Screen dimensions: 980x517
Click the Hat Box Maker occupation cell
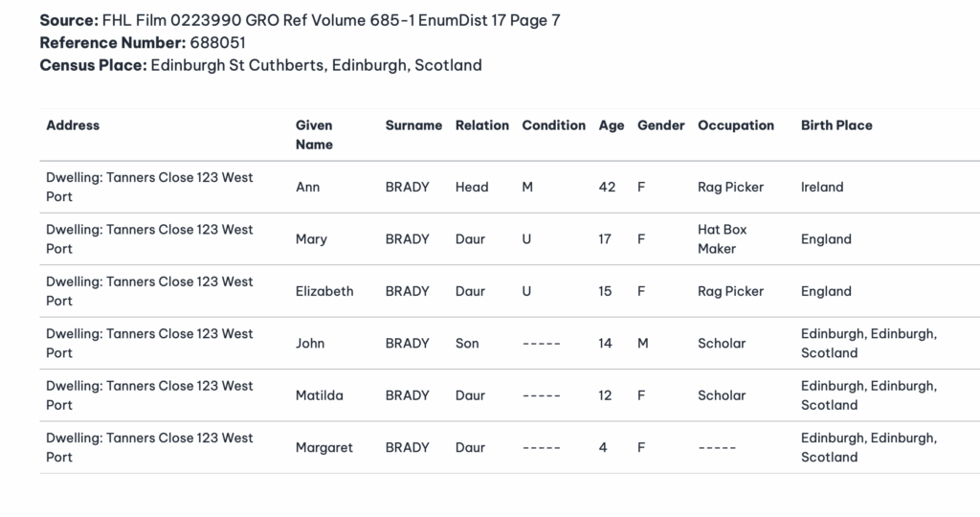(x=724, y=239)
